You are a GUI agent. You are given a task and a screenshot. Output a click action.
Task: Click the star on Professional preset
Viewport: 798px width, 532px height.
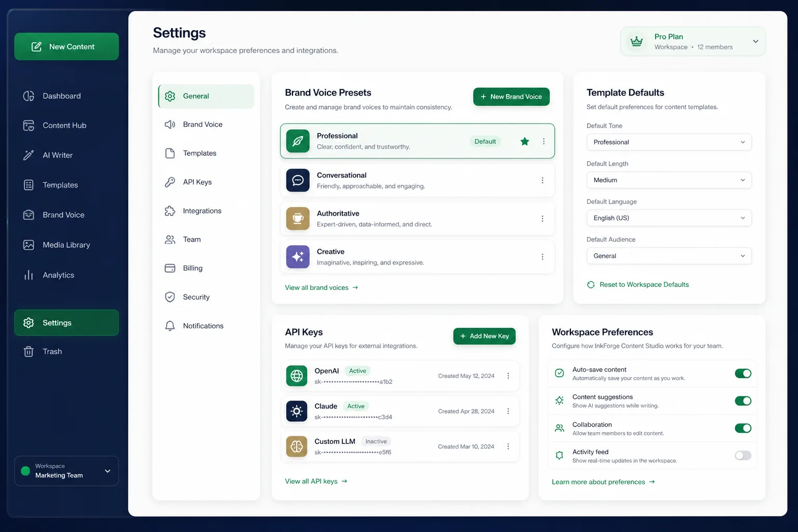coord(525,141)
